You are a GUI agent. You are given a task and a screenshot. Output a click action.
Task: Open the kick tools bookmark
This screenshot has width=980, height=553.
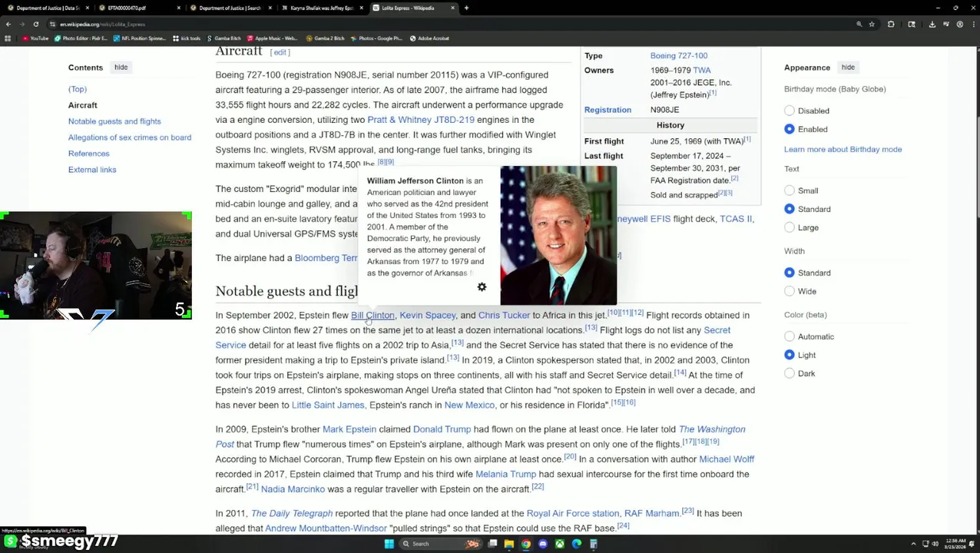(187, 38)
